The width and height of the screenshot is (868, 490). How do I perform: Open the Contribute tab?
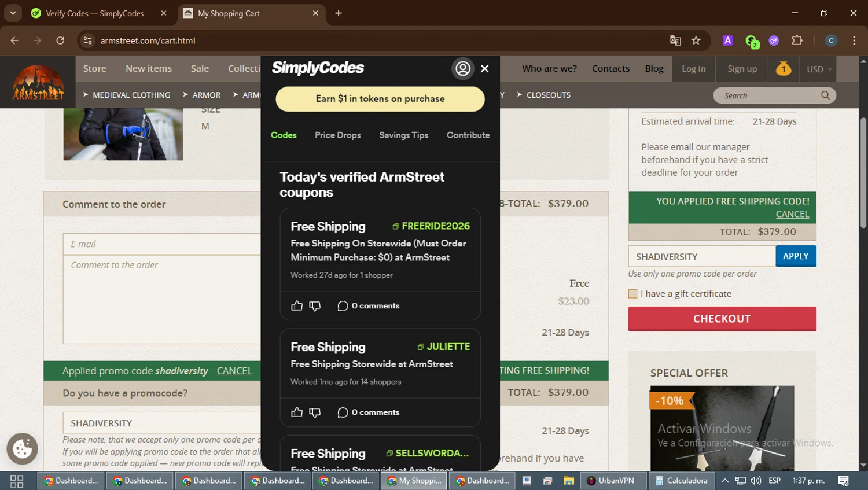point(468,135)
